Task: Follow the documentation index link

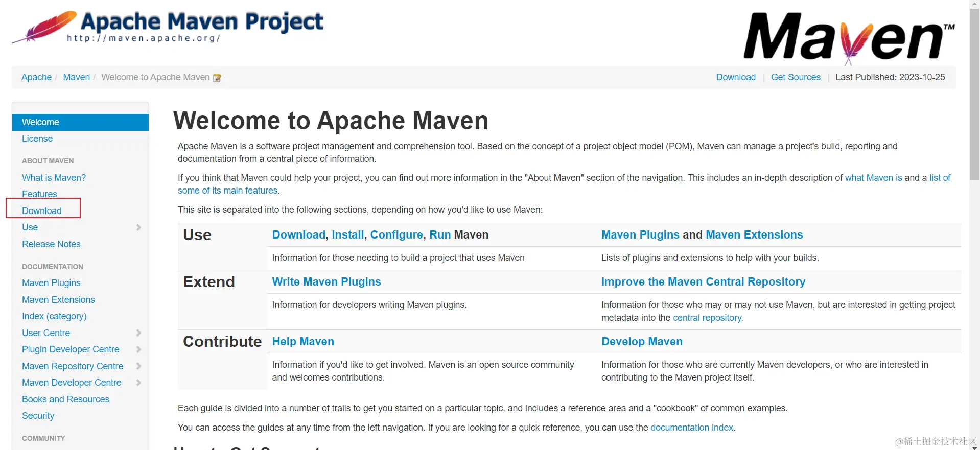Action: click(x=692, y=428)
